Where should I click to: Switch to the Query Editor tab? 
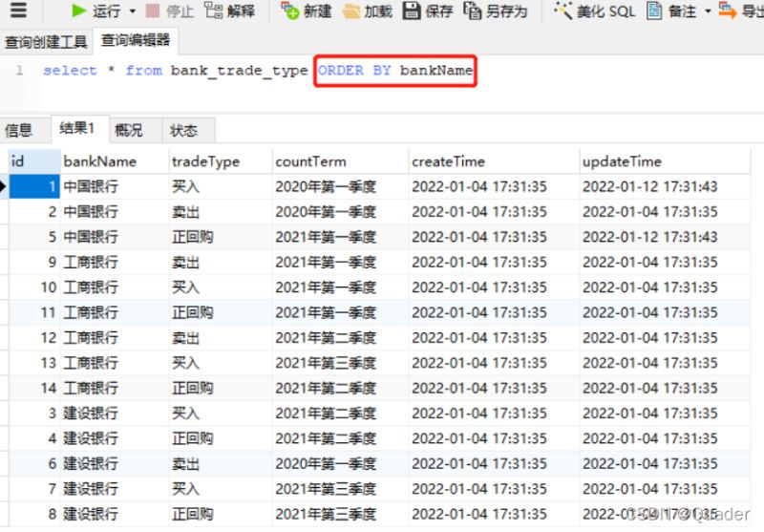tap(136, 40)
